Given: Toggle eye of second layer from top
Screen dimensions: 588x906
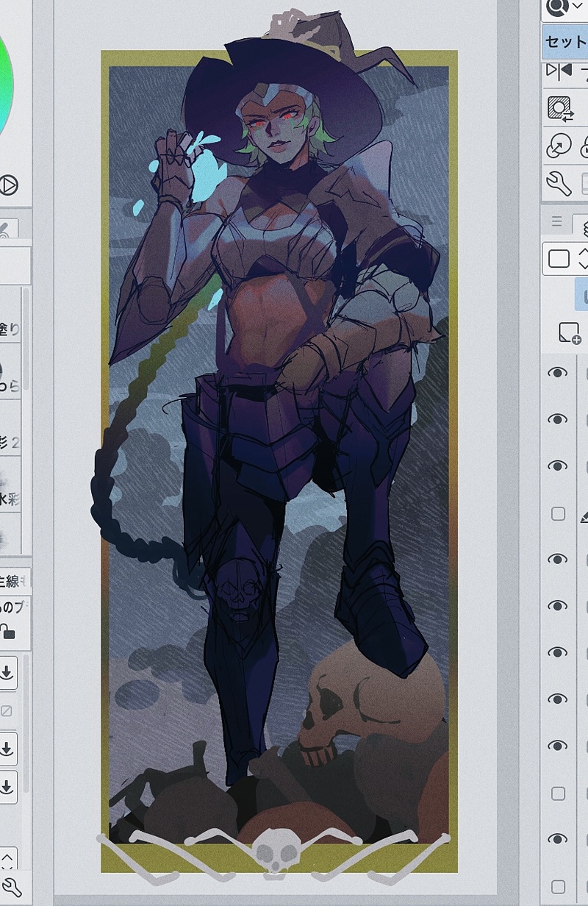Looking at the screenshot, I should tap(559, 419).
